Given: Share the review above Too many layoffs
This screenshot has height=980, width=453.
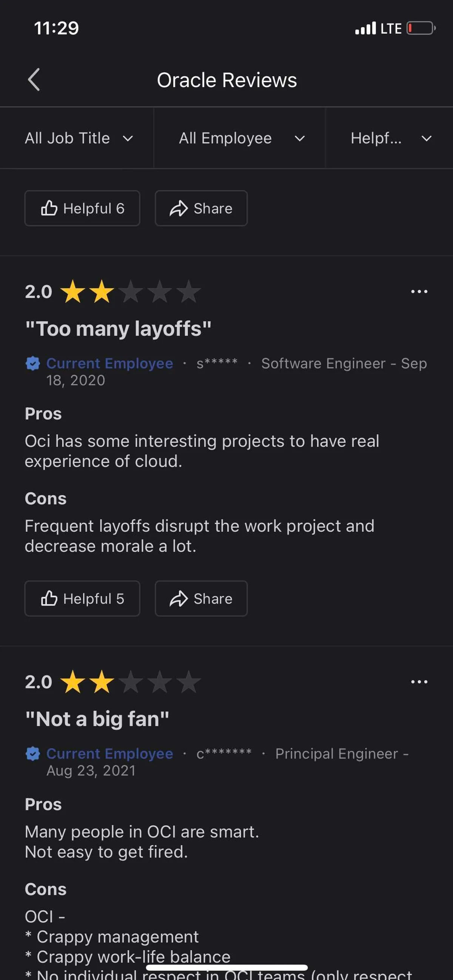Looking at the screenshot, I should [x=201, y=208].
